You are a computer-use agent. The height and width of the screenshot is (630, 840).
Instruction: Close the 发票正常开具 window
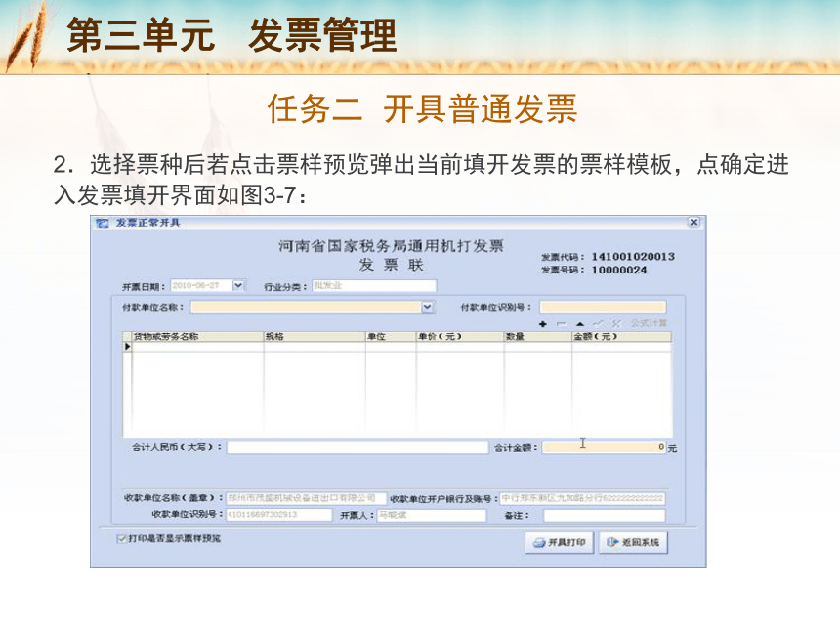[693, 222]
